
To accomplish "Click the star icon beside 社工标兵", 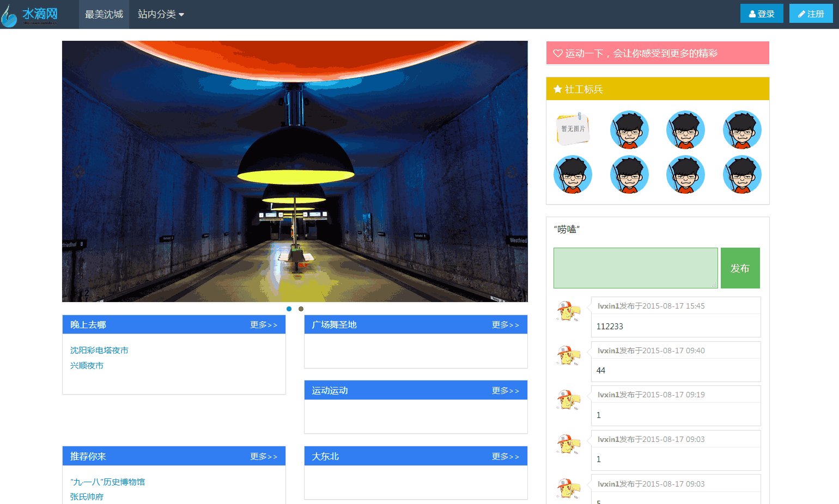I will pos(558,89).
